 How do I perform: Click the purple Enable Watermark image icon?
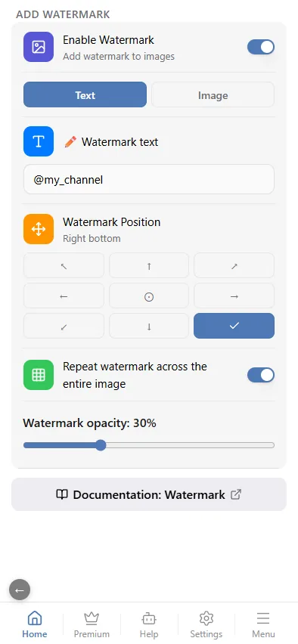39,47
